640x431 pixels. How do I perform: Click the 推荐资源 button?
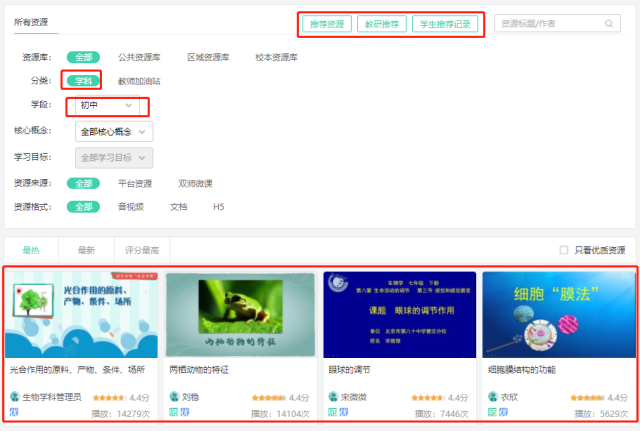[327, 24]
